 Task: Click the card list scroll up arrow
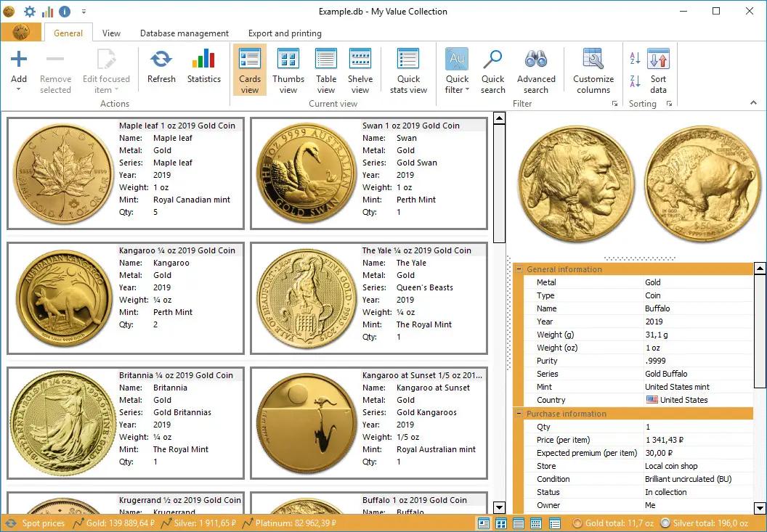point(499,118)
